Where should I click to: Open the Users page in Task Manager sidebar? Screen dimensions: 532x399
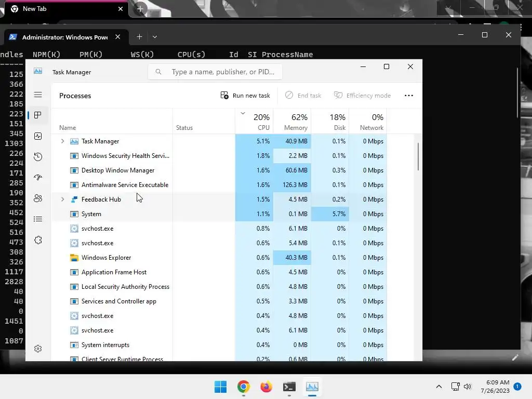(38, 198)
